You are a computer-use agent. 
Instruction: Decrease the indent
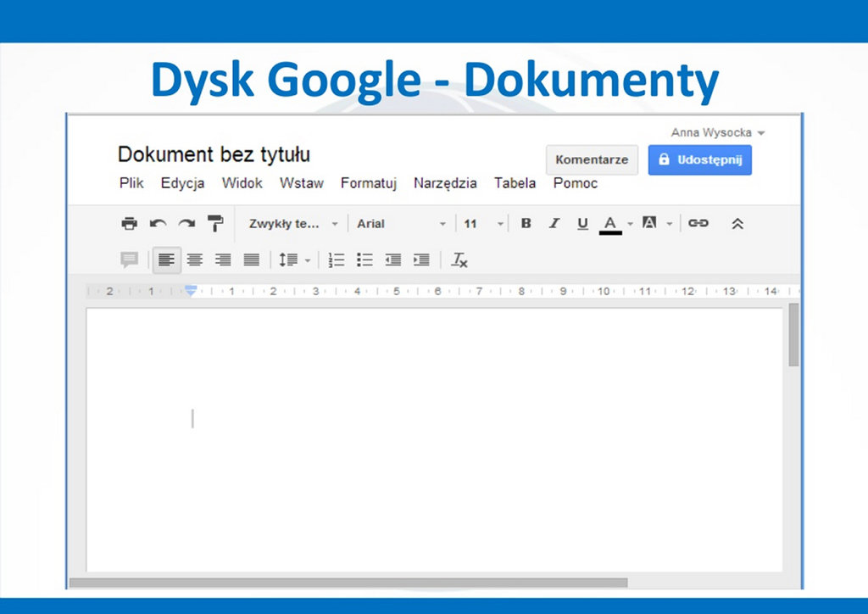(393, 260)
